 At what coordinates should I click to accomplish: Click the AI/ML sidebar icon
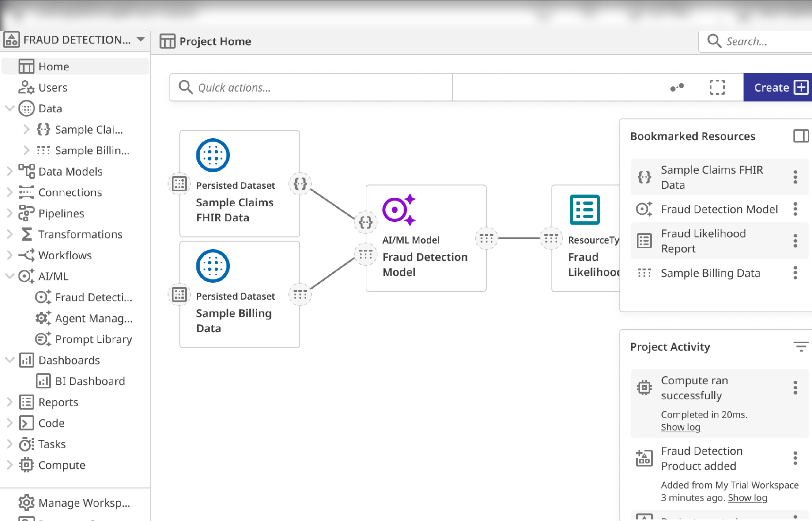(x=26, y=276)
